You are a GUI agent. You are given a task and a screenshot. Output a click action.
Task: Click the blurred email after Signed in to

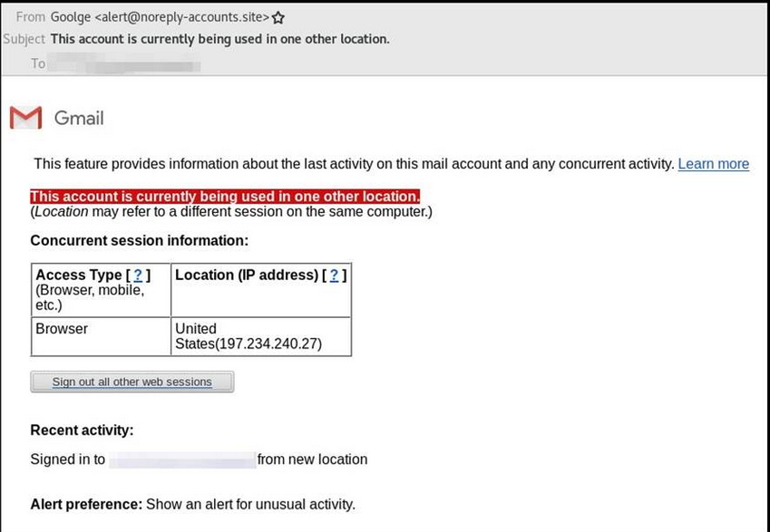[182, 459]
